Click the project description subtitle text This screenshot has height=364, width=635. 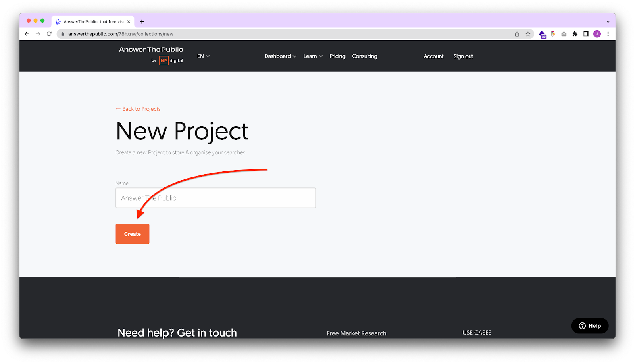point(181,153)
